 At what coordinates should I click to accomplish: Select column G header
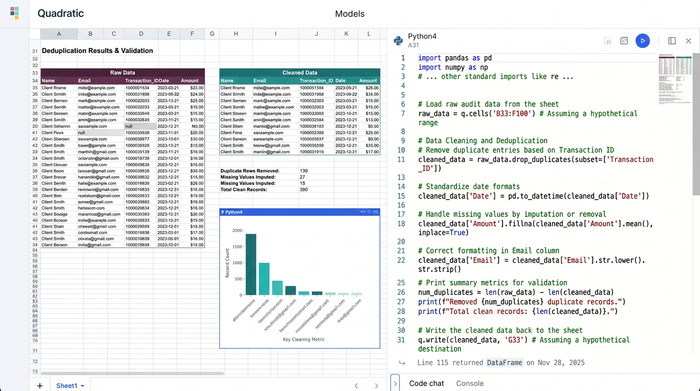tap(212, 33)
